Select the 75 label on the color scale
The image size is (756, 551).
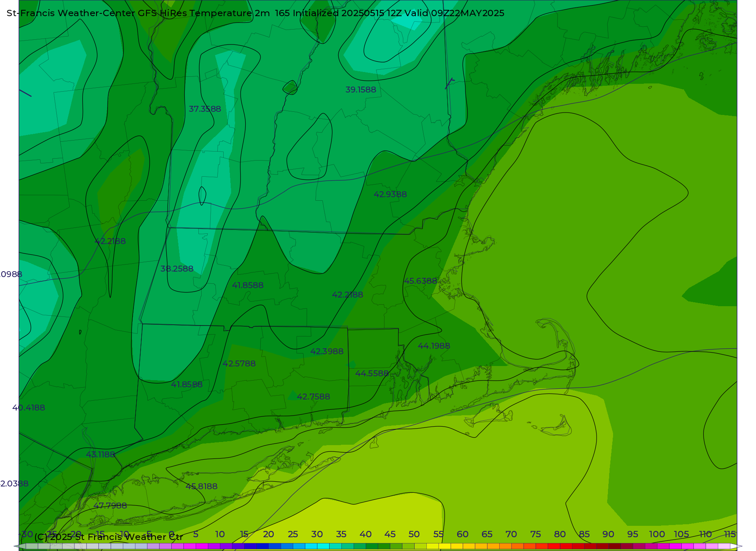[x=535, y=534]
